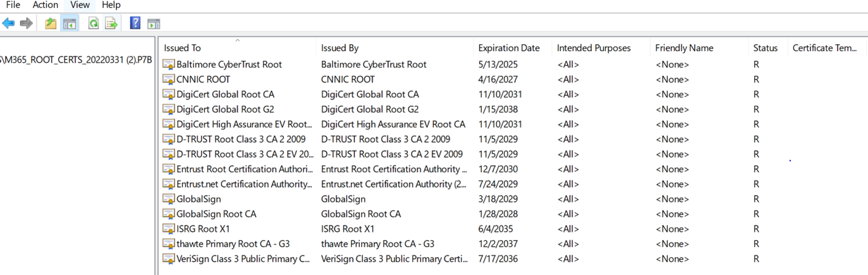Toggle Show/Hide Action Pane toolbar icon

coord(154,24)
